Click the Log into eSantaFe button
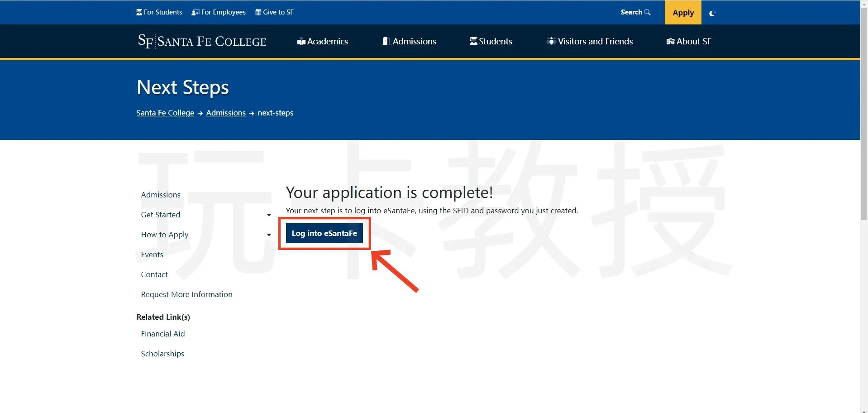This screenshot has width=868, height=413. point(324,233)
